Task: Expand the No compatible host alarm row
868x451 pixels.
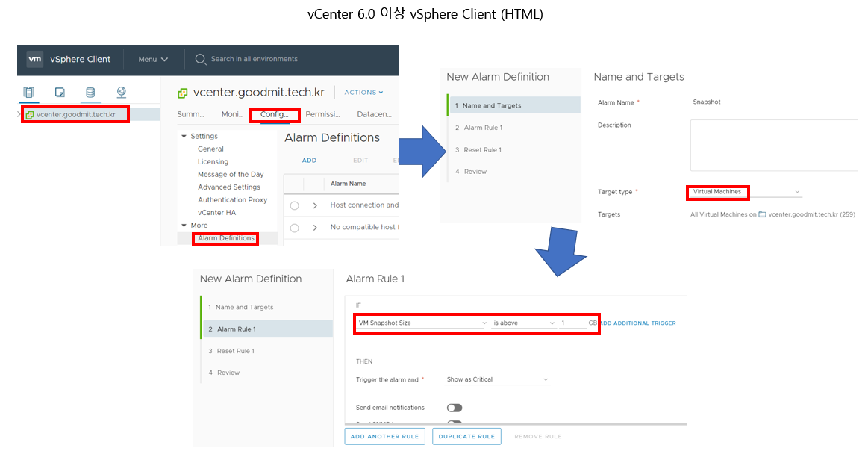Action: 315,228
